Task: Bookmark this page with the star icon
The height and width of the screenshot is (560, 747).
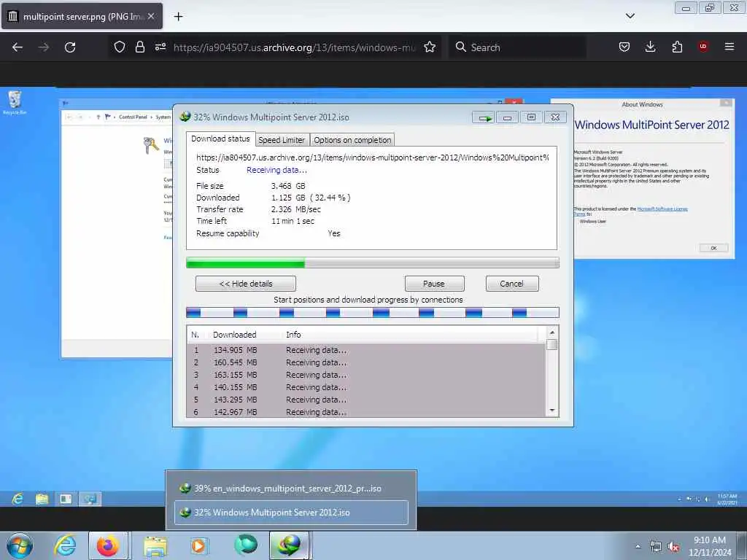Action: click(430, 47)
